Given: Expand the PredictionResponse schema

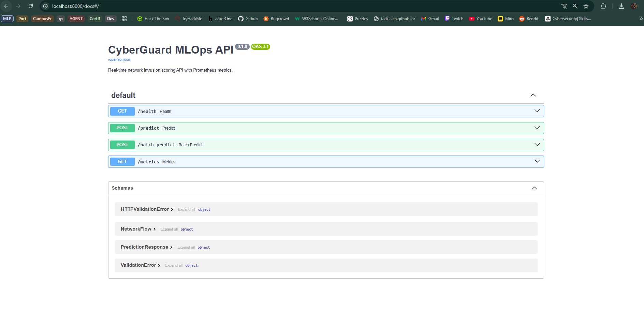Looking at the screenshot, I should pyautogui.click(x=147, y=247).
